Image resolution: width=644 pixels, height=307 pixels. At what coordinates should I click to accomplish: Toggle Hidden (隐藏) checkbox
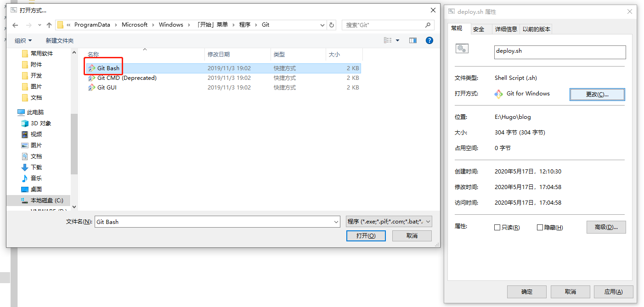pyautogui.click(x=540, y=228)
